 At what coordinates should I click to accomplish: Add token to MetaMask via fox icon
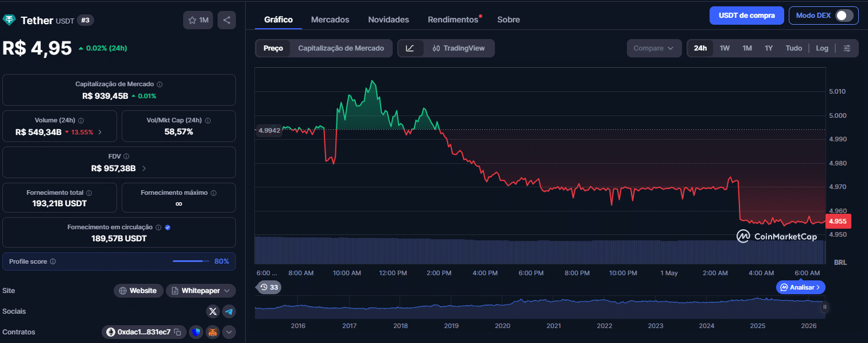(213, 332)
